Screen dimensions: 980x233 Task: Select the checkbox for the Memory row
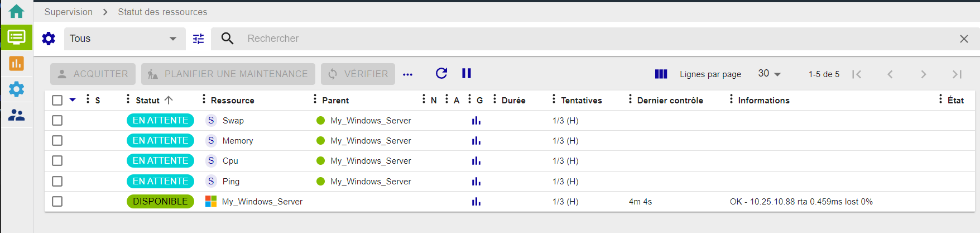(x=57, y=141)
